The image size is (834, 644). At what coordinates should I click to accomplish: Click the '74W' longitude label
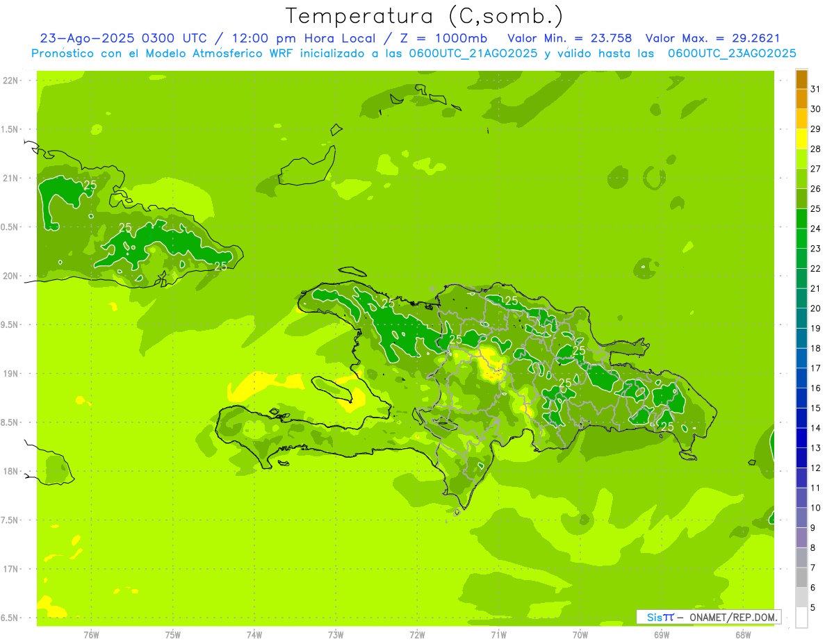pyautogui.click(x=254, y=635)
